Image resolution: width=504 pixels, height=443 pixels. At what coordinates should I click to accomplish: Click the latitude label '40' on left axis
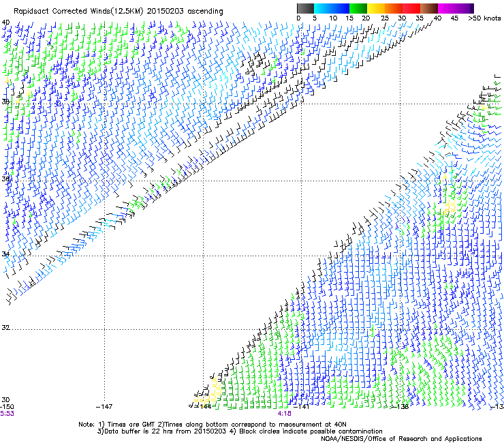click(x=5, y=22)
